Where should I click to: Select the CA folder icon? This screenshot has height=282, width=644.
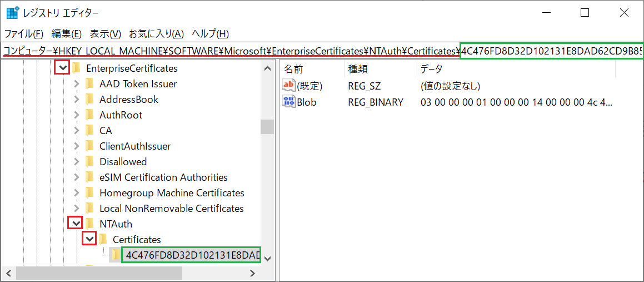[x=89, y=131]
